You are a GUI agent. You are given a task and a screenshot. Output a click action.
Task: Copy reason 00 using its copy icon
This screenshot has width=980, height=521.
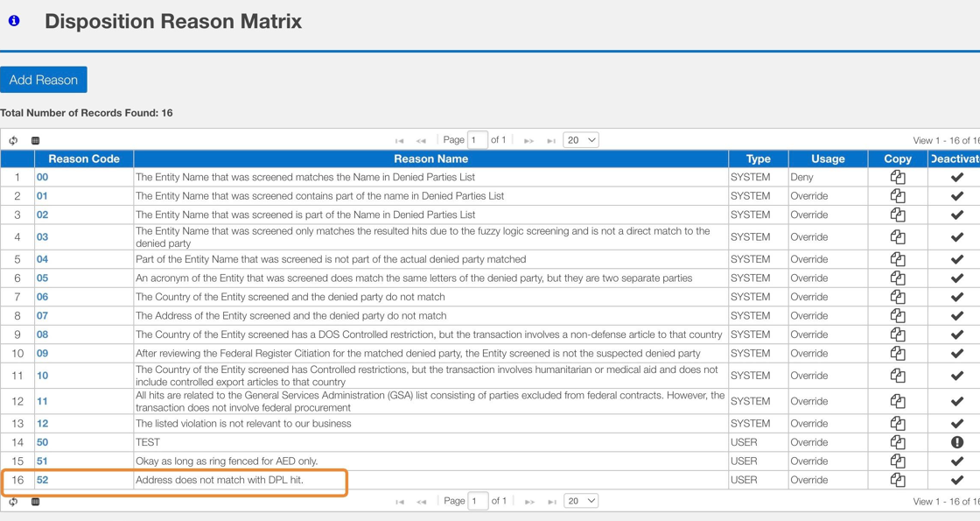(898, 177)
